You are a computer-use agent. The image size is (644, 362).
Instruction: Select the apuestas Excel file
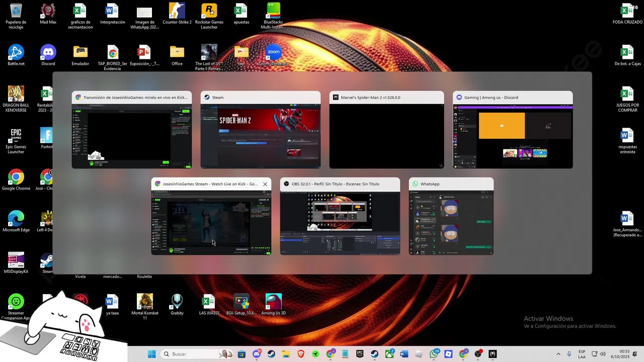(242, 14)
